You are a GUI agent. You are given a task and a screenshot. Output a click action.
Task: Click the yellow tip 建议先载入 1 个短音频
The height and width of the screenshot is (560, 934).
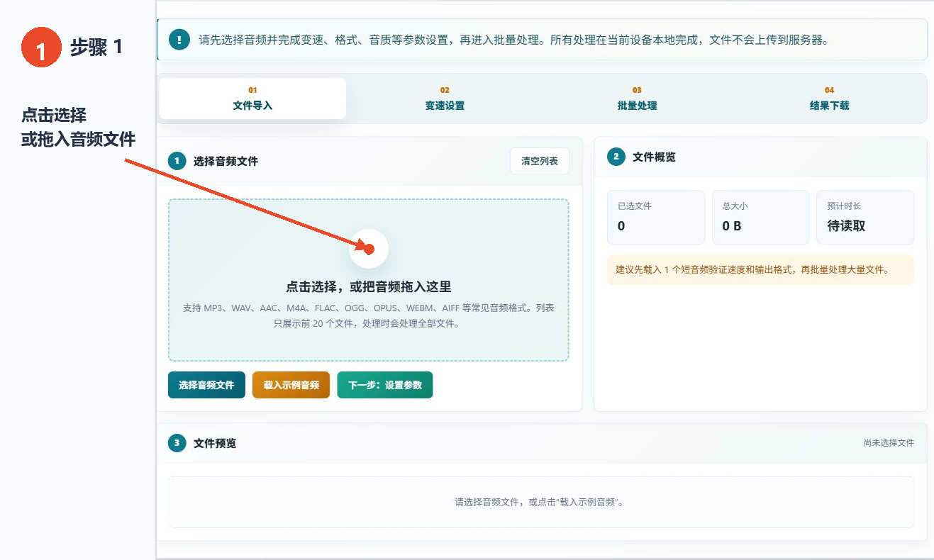pos(760,269)
